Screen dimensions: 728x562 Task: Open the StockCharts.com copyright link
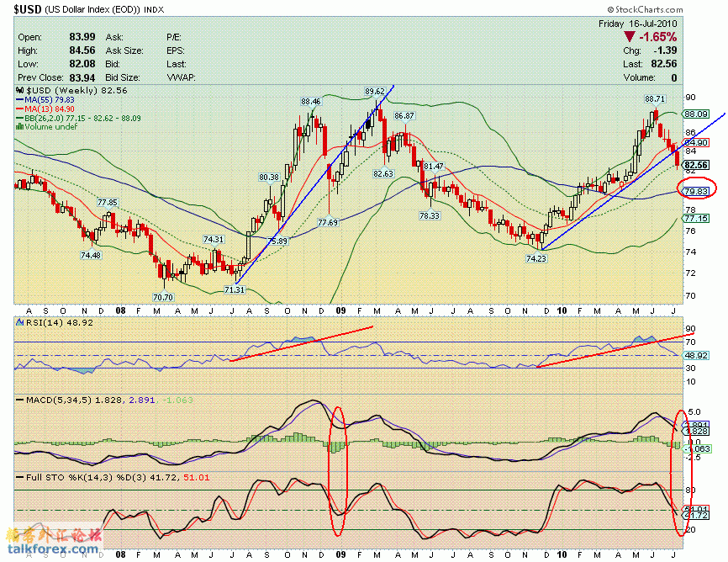646,9
